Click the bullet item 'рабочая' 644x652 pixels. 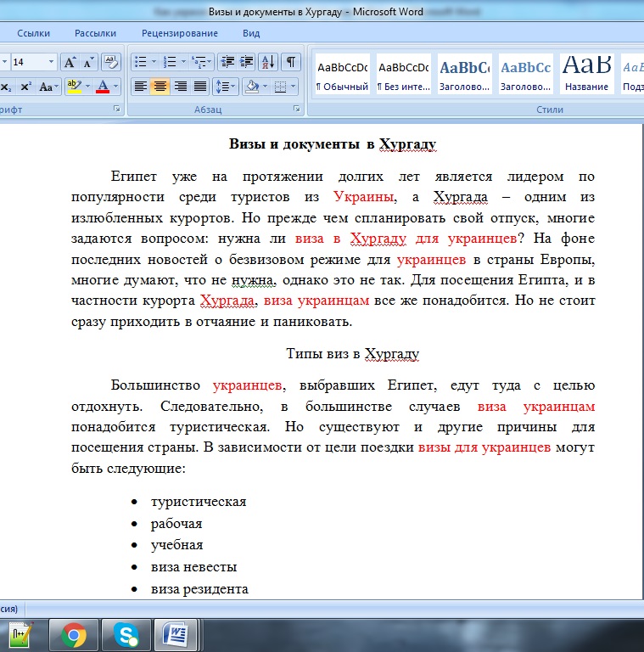[x=176, y=524]
